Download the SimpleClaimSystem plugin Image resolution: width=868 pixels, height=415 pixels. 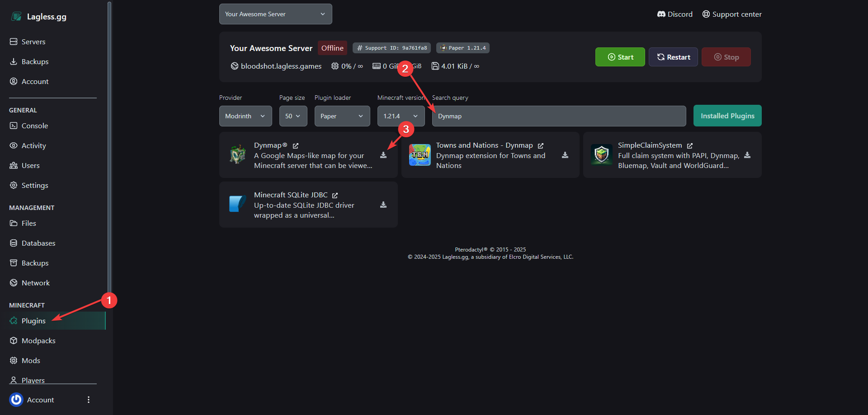tap(747, 155)
